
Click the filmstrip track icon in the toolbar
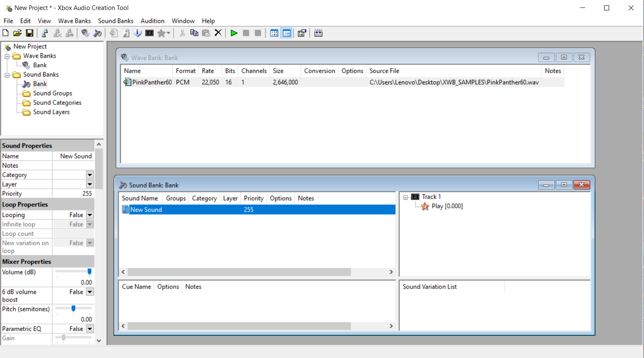(149, 33)
